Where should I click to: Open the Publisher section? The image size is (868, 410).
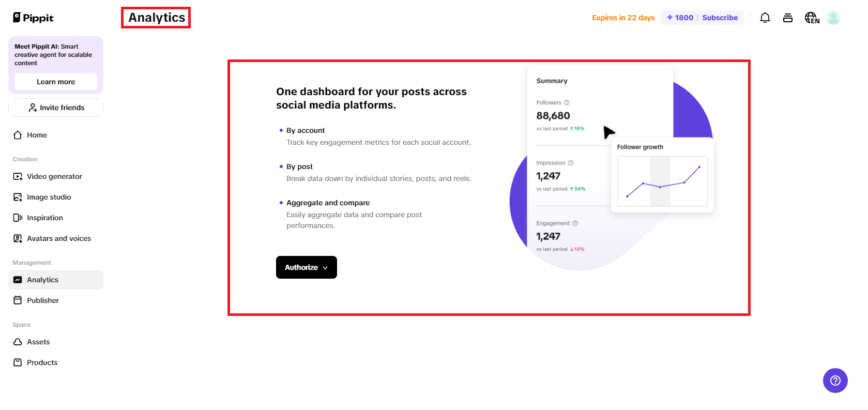click(x=42, y=300)
